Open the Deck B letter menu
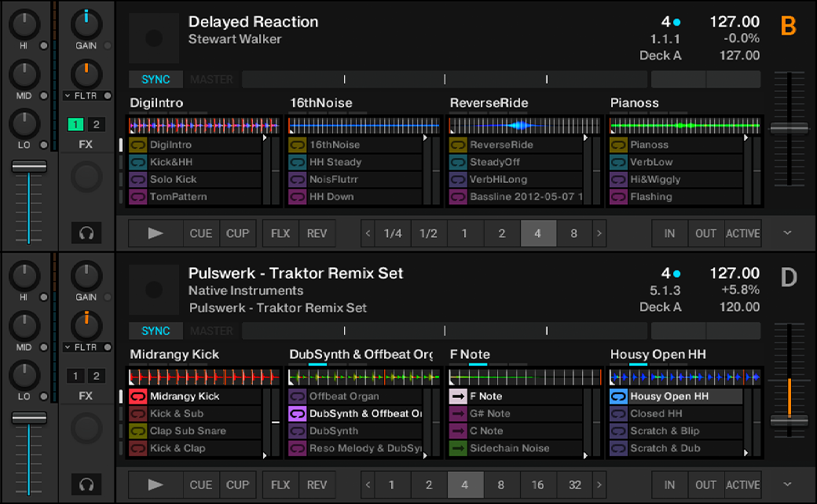Image resolution: width=817 pixels, height=504 pixels. (789, 25)
